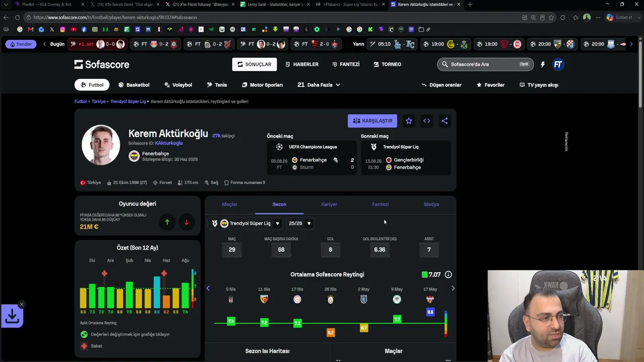
Task: Select the team crest on 9 May
Action: coord(397,299)
